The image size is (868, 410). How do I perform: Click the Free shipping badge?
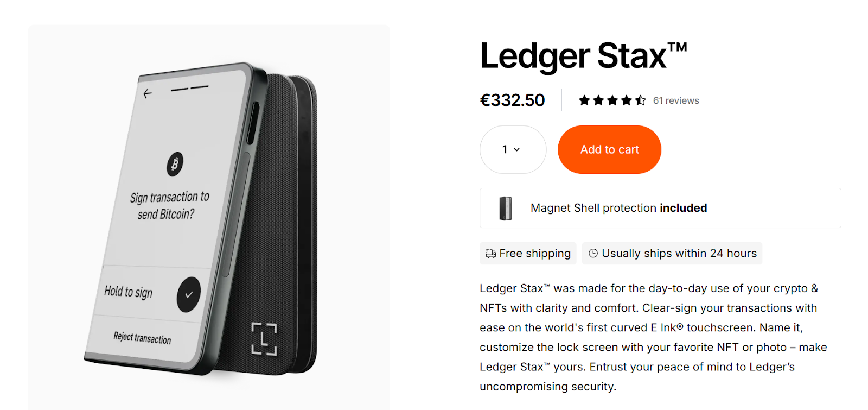coord(528,254)
